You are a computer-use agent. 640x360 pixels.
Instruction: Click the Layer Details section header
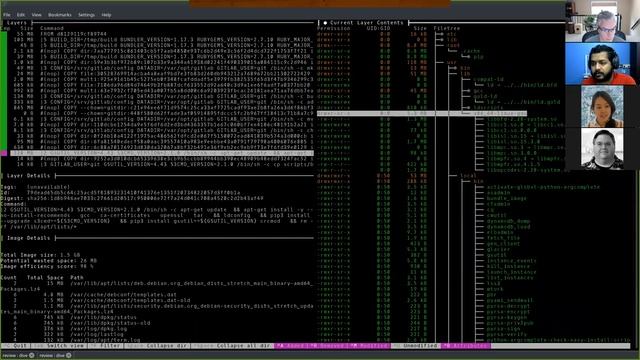point(28,176)
